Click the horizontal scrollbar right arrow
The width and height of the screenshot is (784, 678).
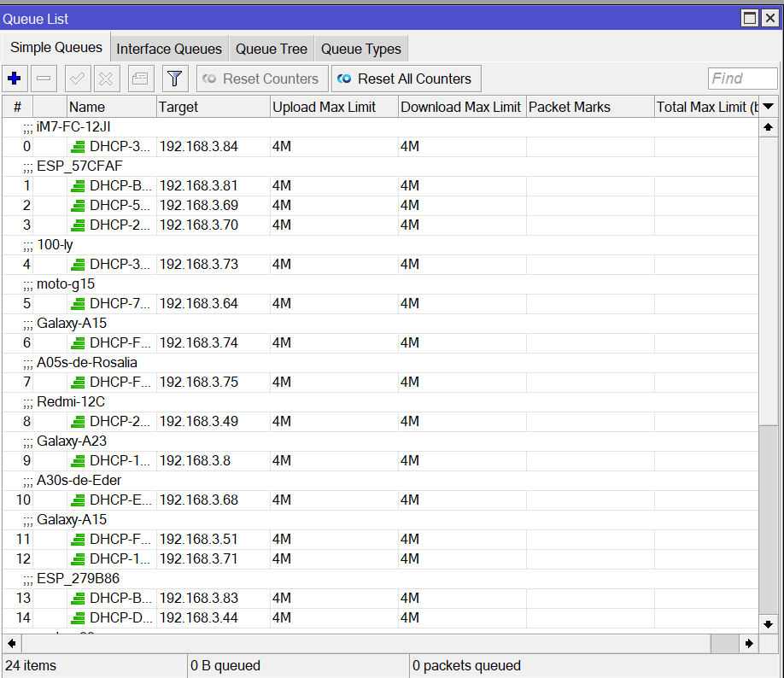point(748,643)
